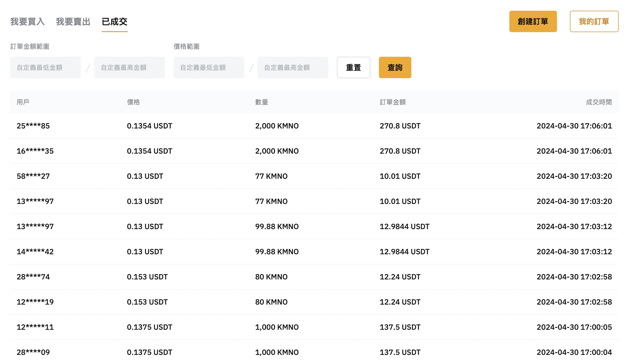The image size is (632, 364).
Task: Click minimum order amount input field
Action: coord(45,67)
